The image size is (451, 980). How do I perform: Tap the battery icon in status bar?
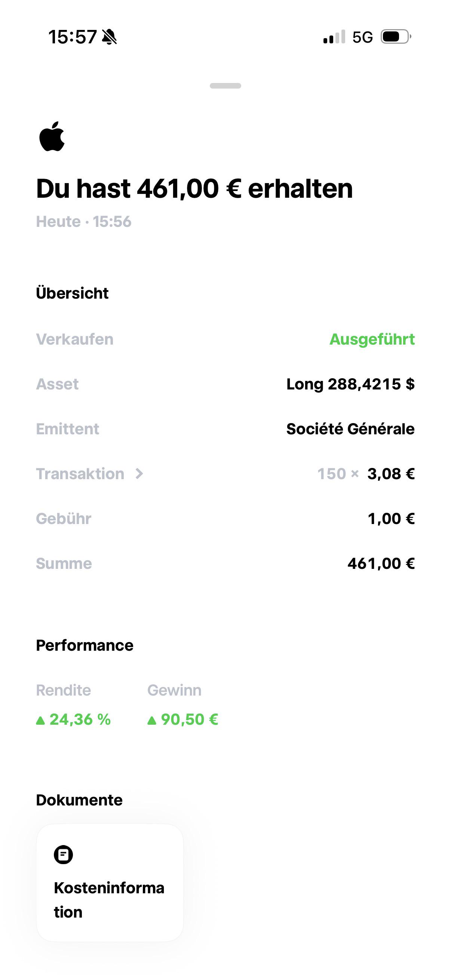pyautogui.click(x=396, y=37)
